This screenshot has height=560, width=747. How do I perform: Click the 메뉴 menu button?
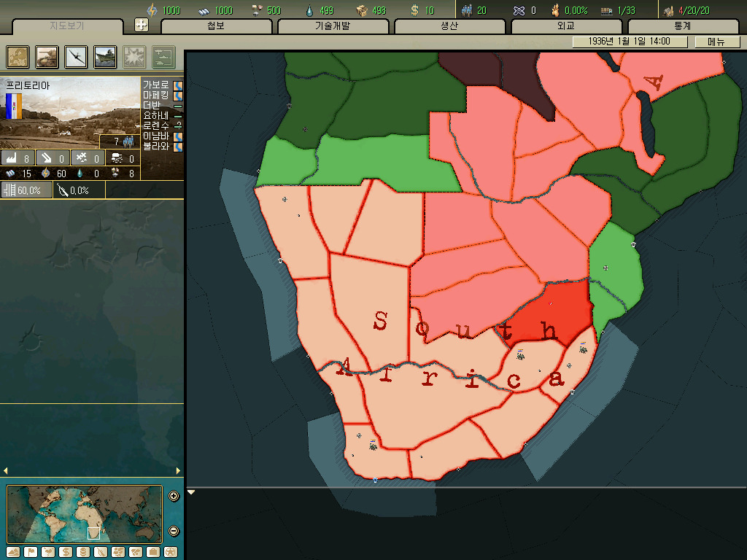pyautogui.click(x=717, y=42)
